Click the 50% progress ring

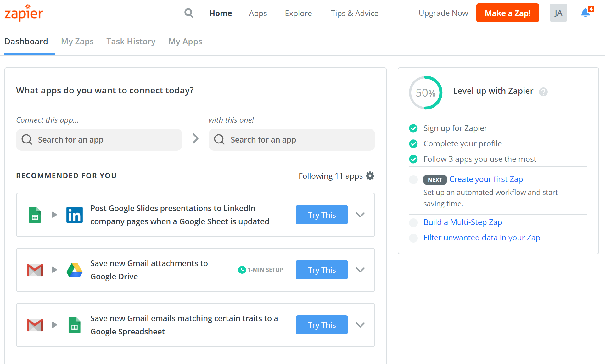426,92
